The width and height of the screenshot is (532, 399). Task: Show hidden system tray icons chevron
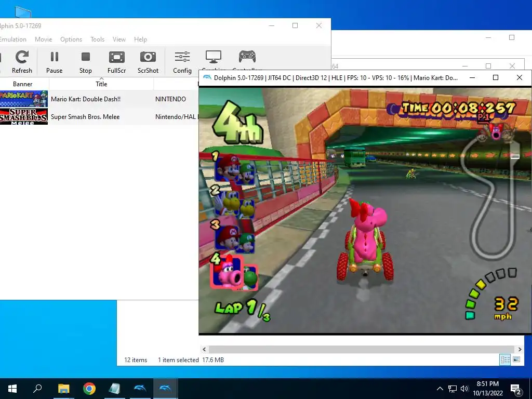(440, 389)
